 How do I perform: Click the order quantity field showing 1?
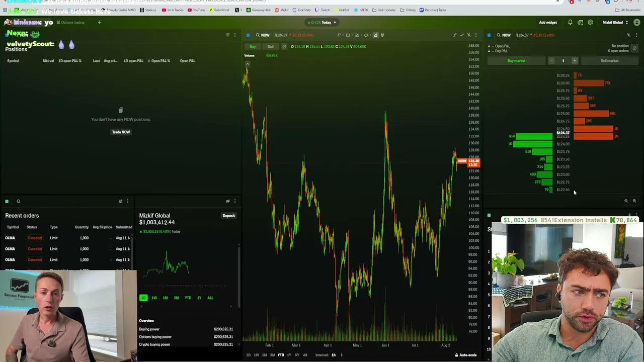pyautogui.click(x=563, y=61)
